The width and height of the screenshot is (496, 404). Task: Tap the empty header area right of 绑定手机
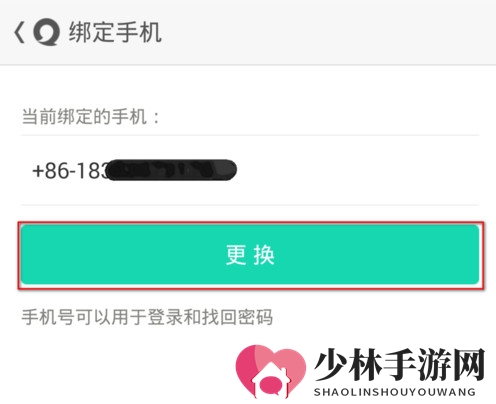327,32
